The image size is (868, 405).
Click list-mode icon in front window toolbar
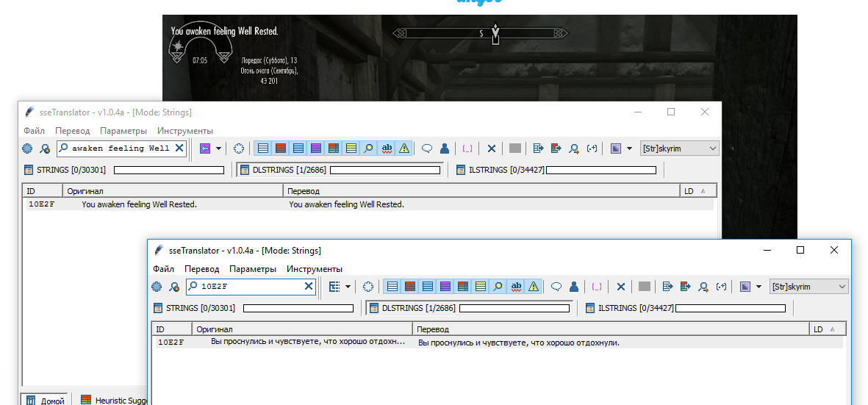coord(334,287)
